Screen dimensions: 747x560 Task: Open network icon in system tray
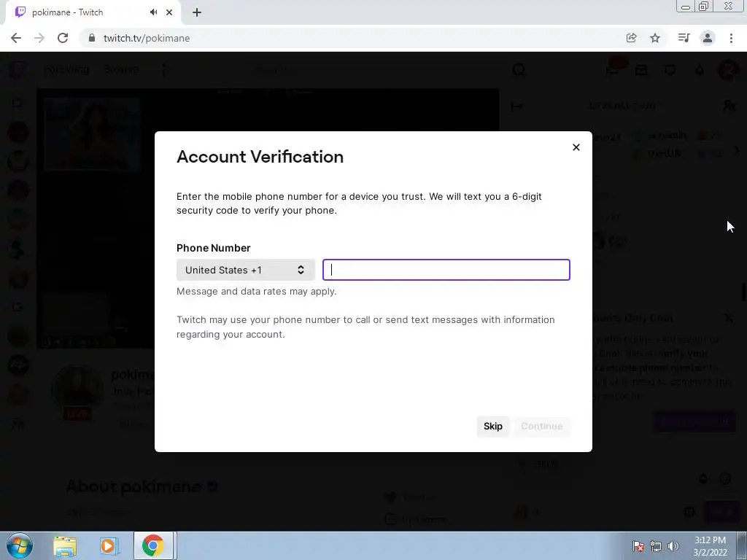coord(656,546)
